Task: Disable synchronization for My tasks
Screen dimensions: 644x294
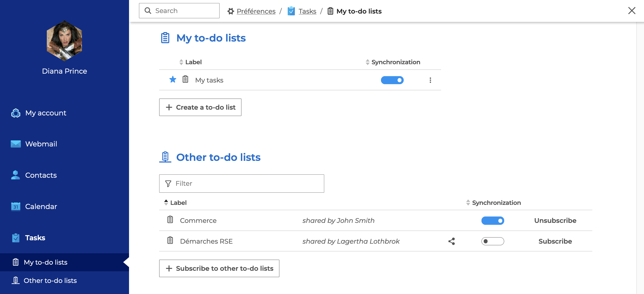Action: click(x=392, y=80)
